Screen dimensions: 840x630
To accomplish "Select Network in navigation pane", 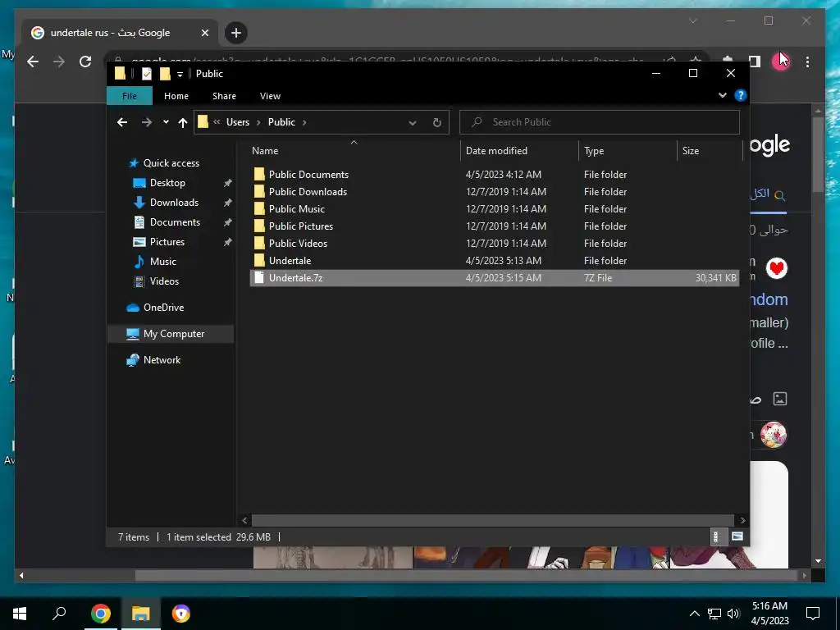I will pyautogui.click(x=162, y=360).
